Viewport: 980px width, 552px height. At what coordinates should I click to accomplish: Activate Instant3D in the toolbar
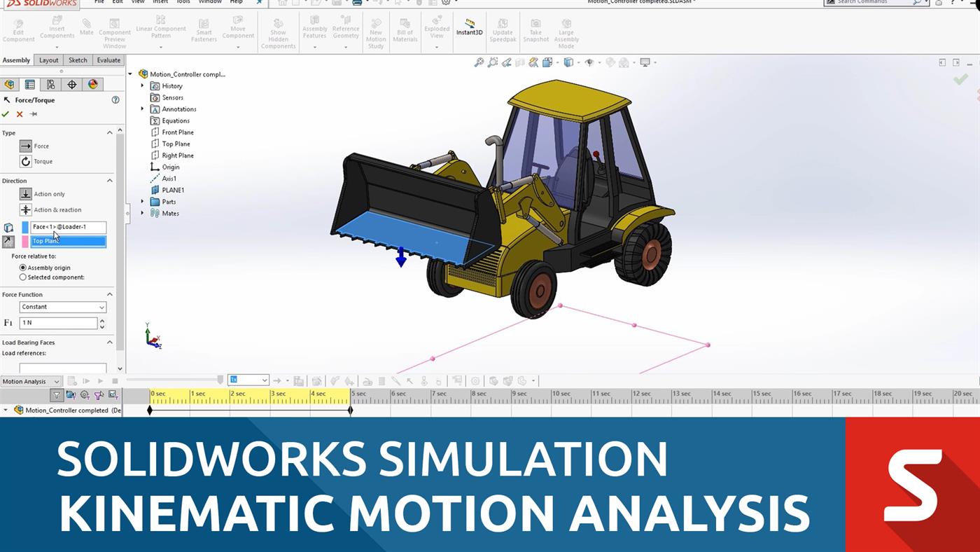coord(470,31)
